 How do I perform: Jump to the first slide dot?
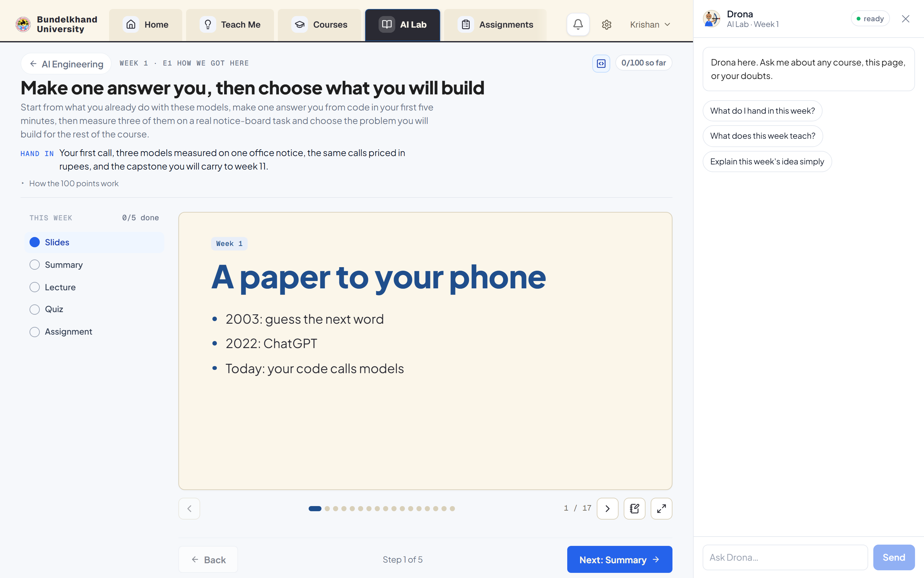pyautogui.click(x=315, y=508)
